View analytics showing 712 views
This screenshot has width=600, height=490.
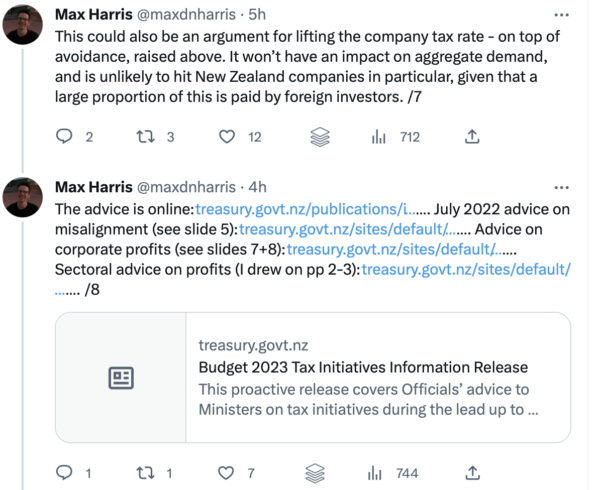(379, 136)
